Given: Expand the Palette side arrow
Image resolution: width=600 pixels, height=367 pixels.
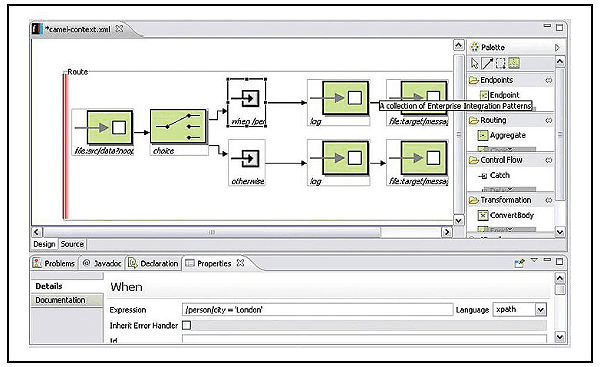Looking at the screenshot, I should click(557, 47).
